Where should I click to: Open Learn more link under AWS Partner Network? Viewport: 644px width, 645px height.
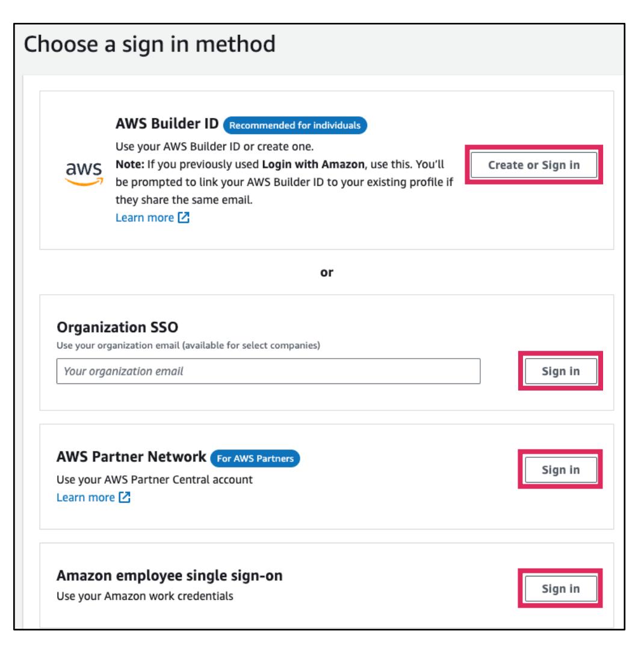[x=85, y=498]
